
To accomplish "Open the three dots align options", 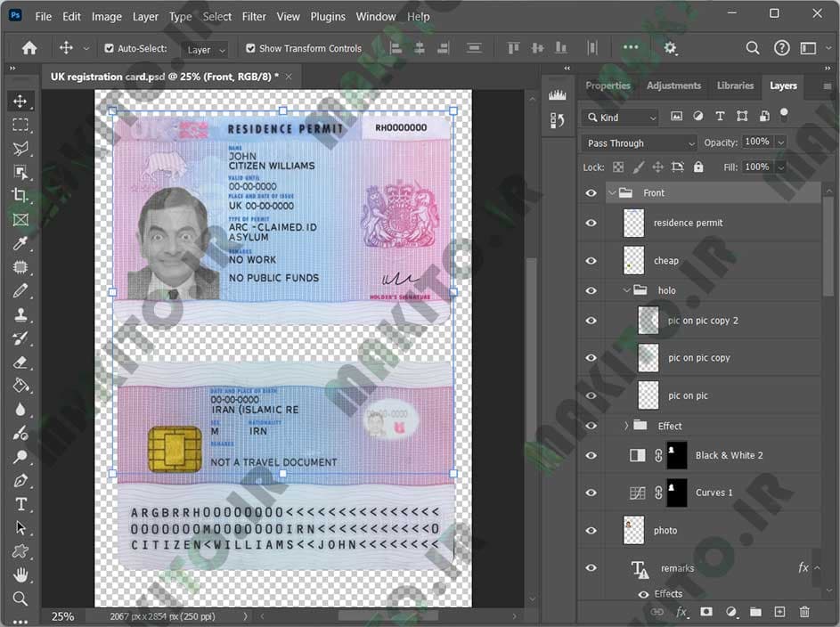I will (x=631, y=47).
